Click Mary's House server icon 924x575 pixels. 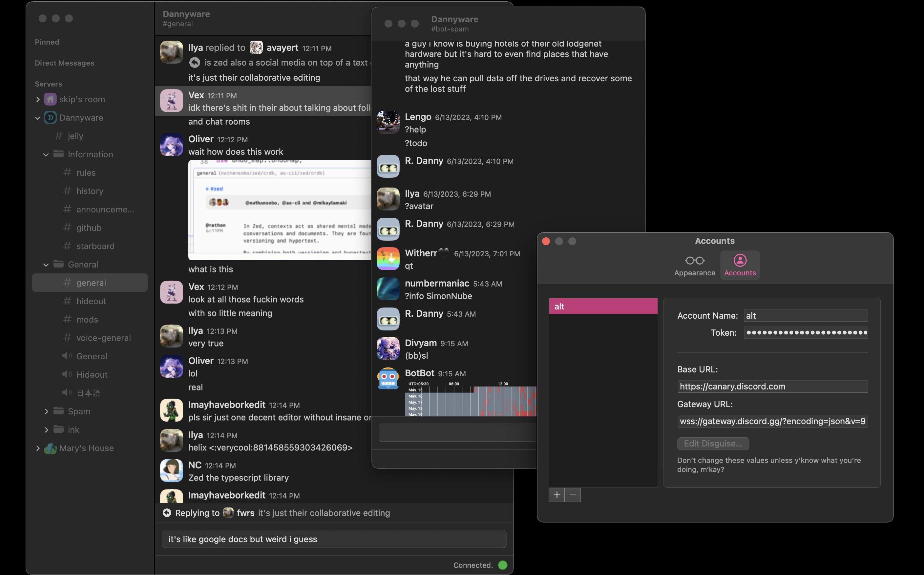(x=50, y=448)
